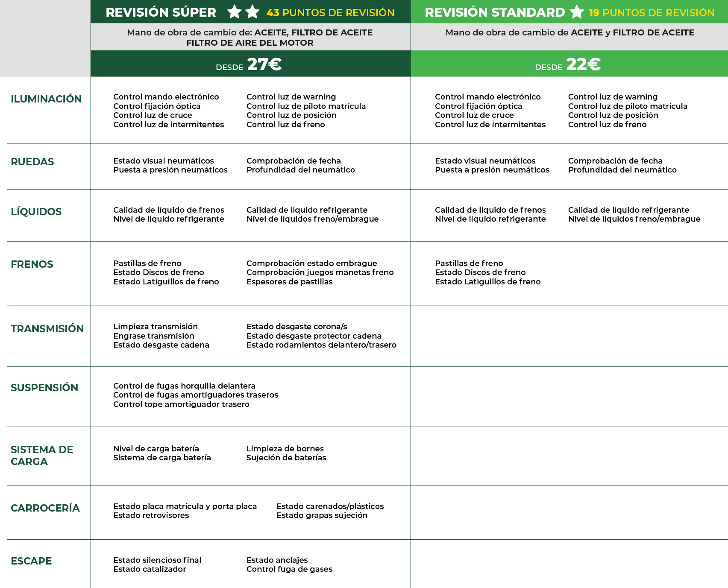Click the 19 puntos de revisión label

coord(651,13)
